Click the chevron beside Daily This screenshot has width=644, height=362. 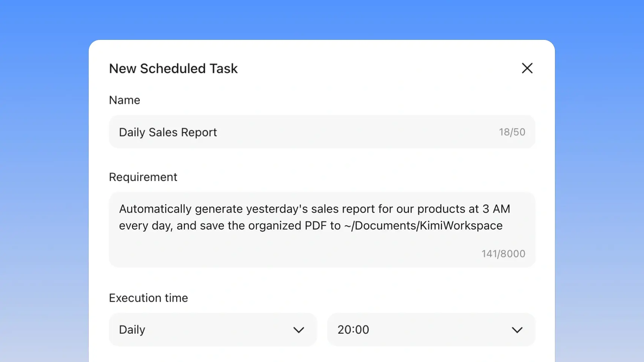[x=299, y=330]
